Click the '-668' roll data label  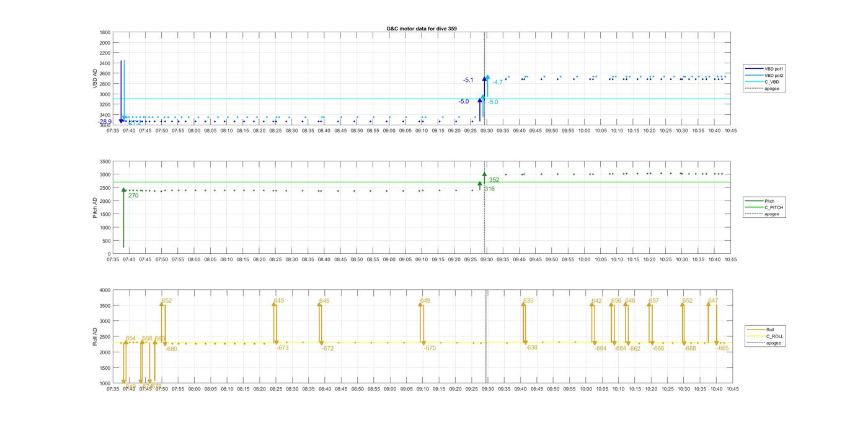click(x=690, y=349)
